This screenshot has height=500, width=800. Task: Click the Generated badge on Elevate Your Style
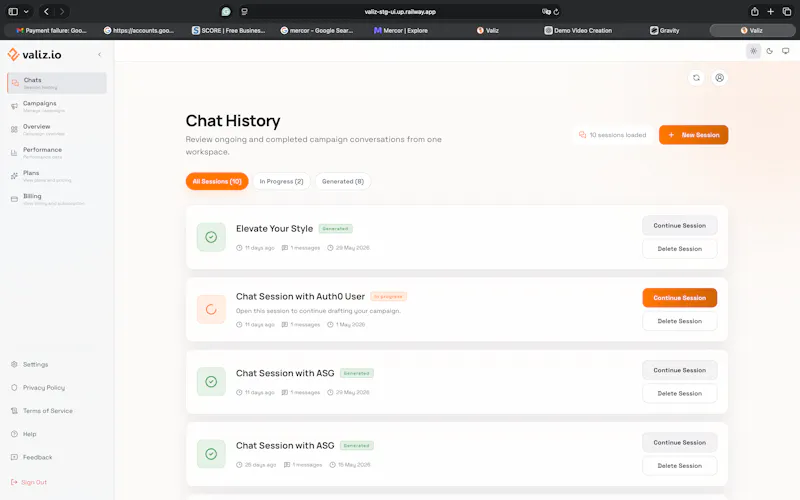click(x=335, y=229)
